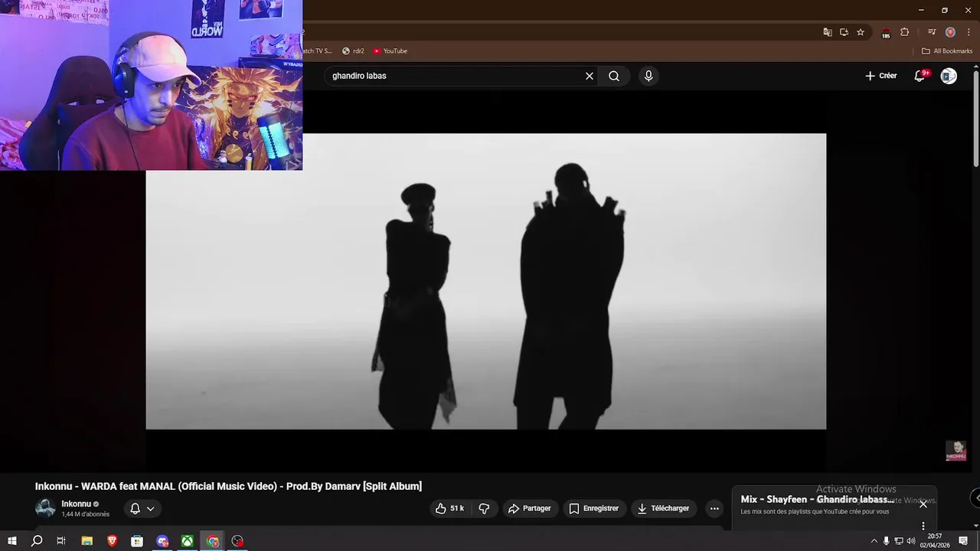This screenshot has width=980, height=551.
Task: Click the Chrome translate page icon
Action: tap(828, 32)
